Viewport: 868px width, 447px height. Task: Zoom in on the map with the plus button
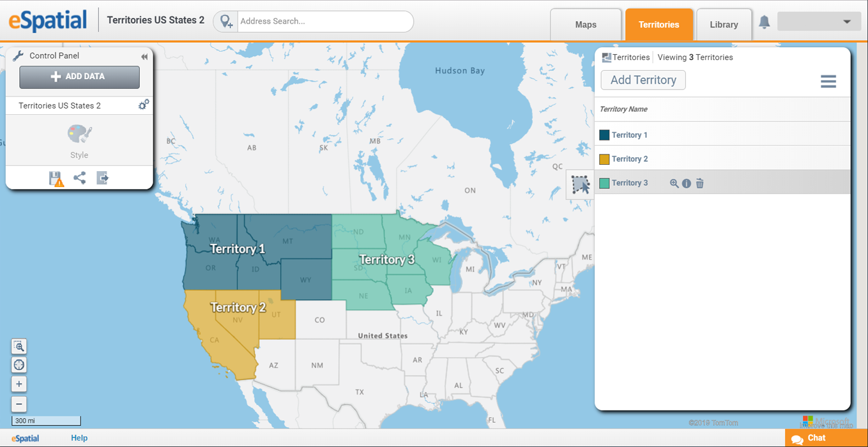(19, 384)
